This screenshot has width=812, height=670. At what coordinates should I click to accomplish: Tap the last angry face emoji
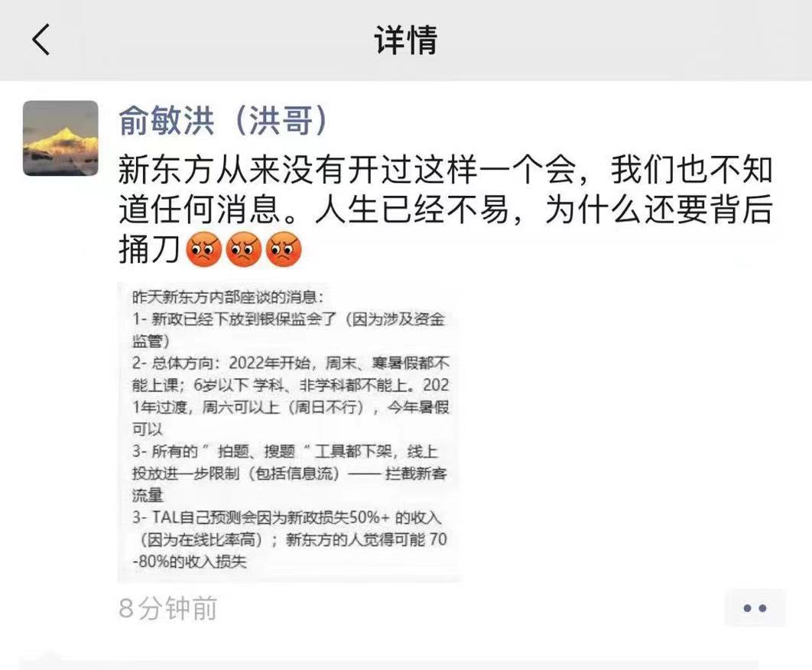click(284, 250)
